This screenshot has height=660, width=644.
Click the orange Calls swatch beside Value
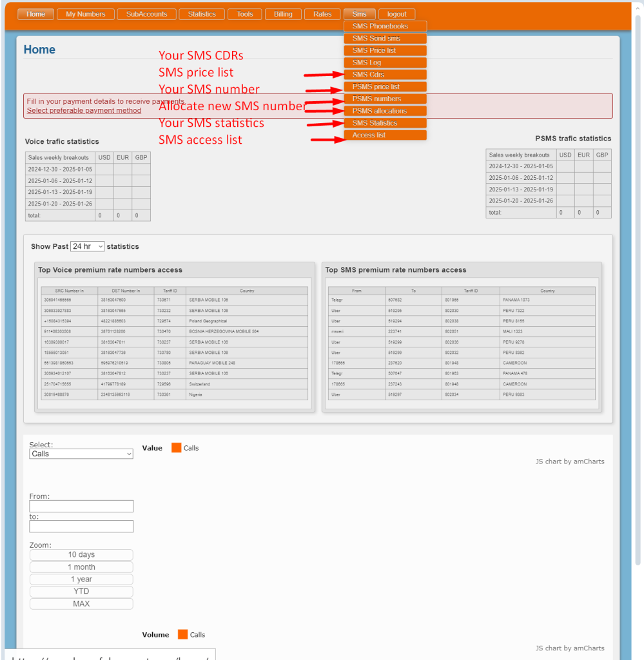point(177,448)
